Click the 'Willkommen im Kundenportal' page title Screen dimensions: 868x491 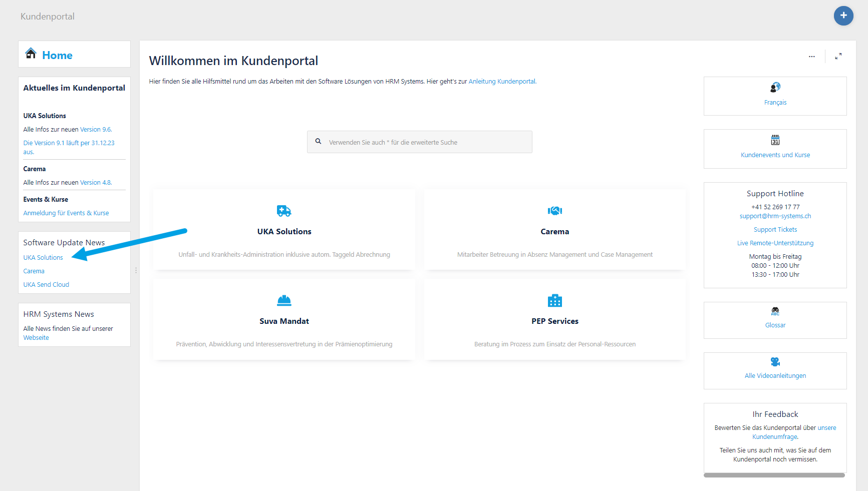point(233,61)
